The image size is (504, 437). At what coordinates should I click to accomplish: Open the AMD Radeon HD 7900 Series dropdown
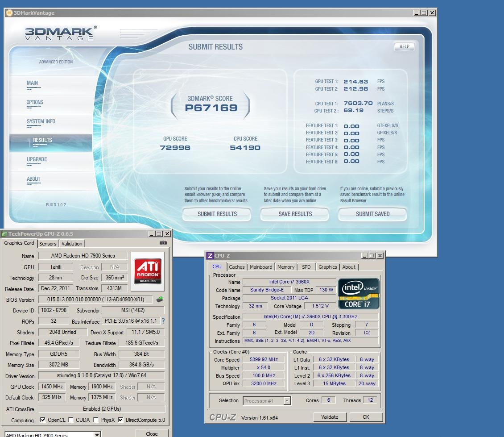pos(97,435)
